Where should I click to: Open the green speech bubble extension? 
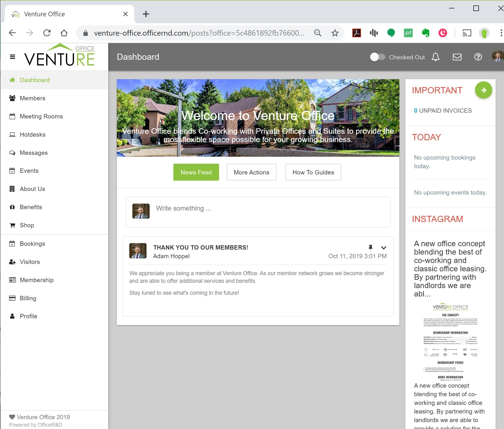coord(391,33)
